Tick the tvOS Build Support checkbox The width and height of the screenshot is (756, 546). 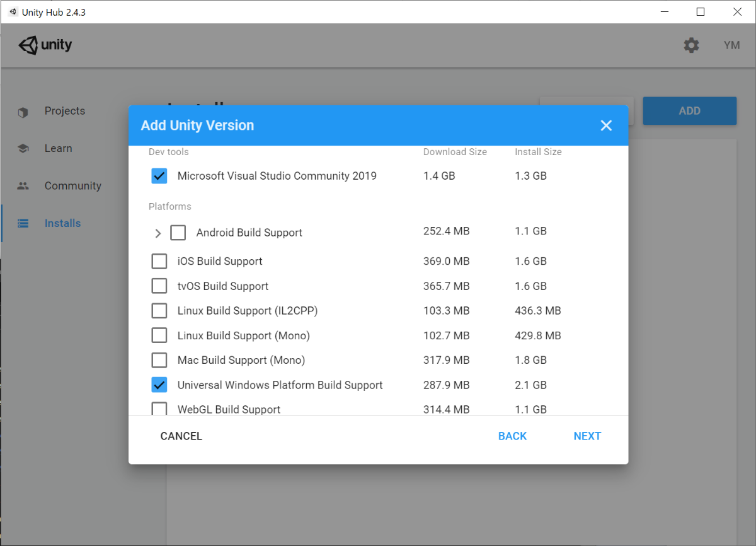pyautogui.click(x=159, y=286)
